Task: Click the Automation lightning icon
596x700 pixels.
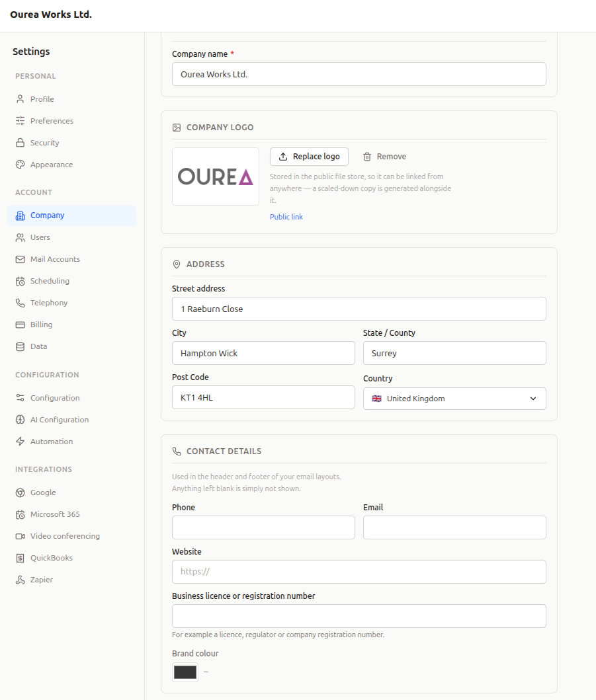Action: pos(20,442)
